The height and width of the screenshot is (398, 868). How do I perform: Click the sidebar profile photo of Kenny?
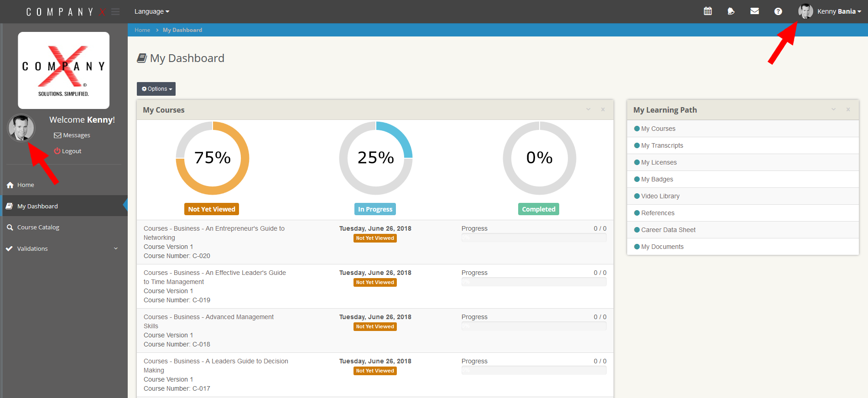click(x=21, y=128)
